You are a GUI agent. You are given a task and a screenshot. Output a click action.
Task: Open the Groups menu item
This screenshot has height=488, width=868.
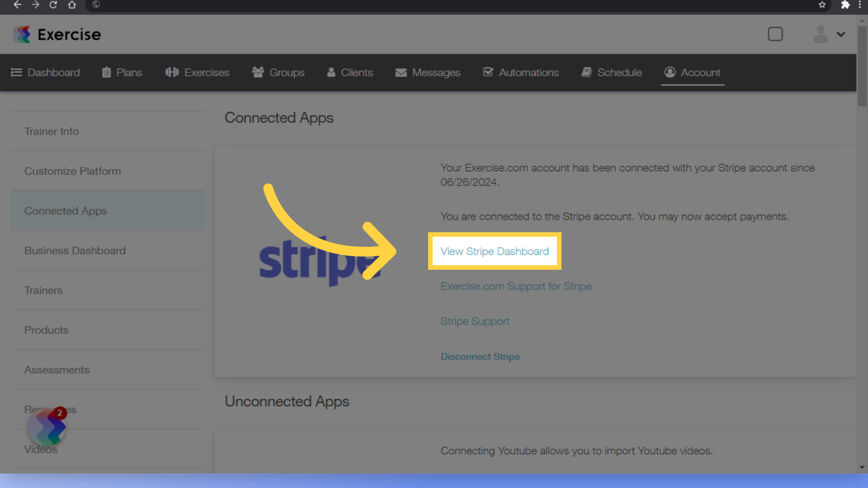(x=278, y=72)
